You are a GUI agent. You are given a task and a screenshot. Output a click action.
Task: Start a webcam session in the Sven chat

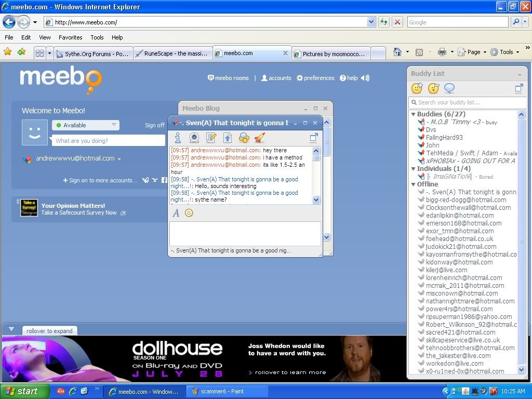[x=194, y=138]
